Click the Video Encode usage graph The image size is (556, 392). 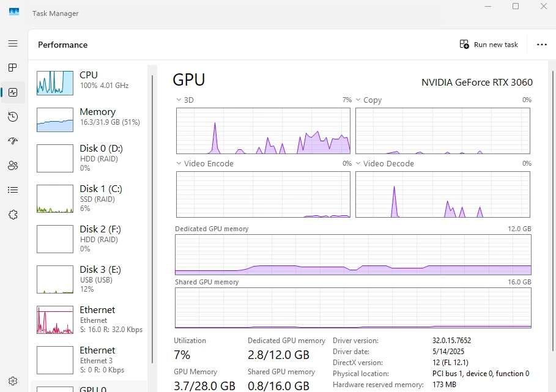point(263,194)
